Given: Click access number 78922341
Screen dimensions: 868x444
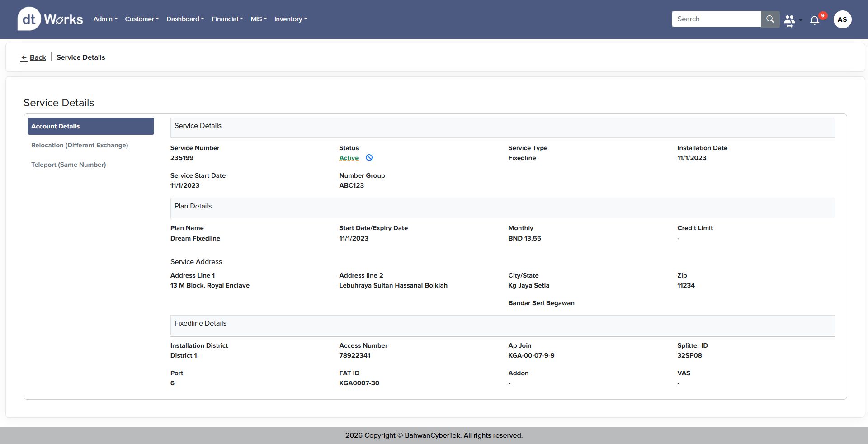Looking at the screenshot, I should 355,355.
